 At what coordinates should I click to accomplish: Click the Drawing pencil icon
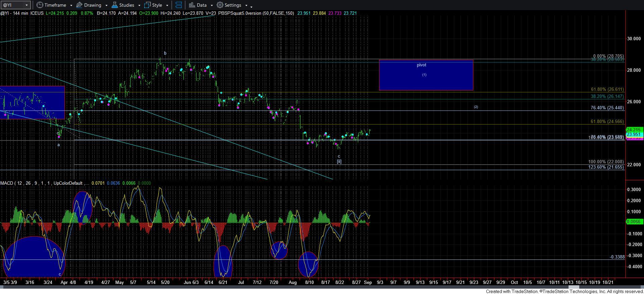(79, 5)
